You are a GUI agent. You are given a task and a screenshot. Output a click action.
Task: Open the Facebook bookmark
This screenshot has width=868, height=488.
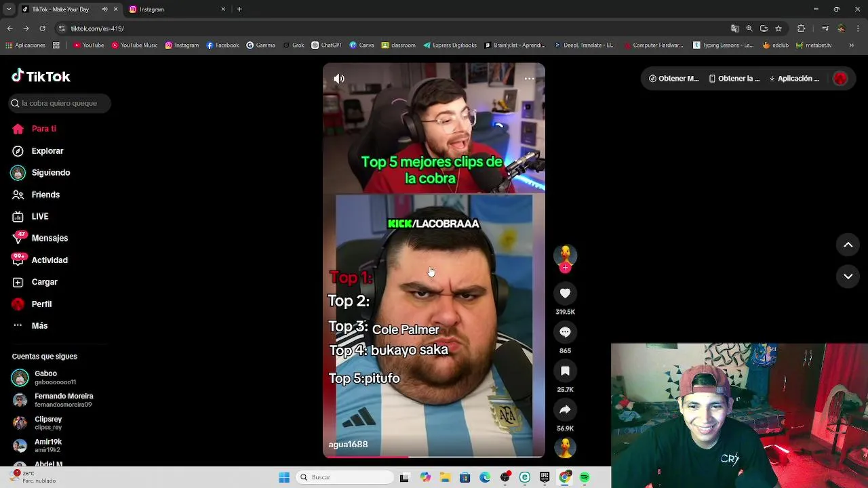(222, 45)
